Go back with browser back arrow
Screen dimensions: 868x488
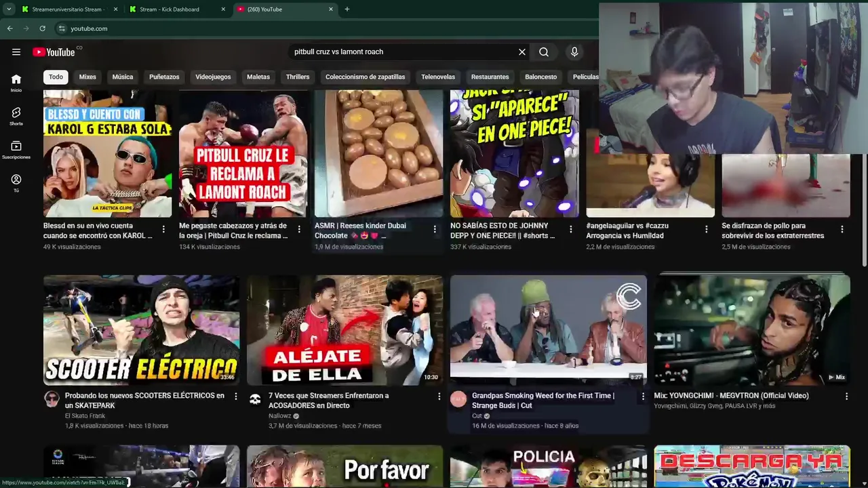click(9, 28)
